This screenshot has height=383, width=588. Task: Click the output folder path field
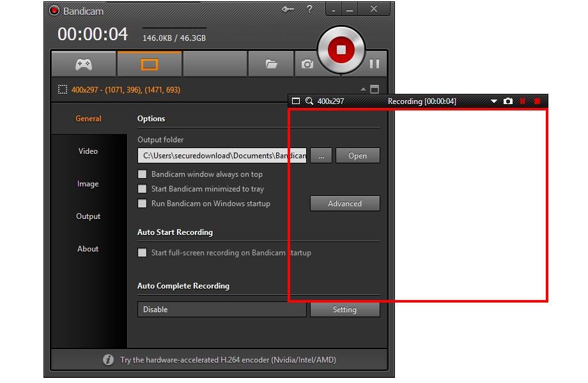pos(222,155)
